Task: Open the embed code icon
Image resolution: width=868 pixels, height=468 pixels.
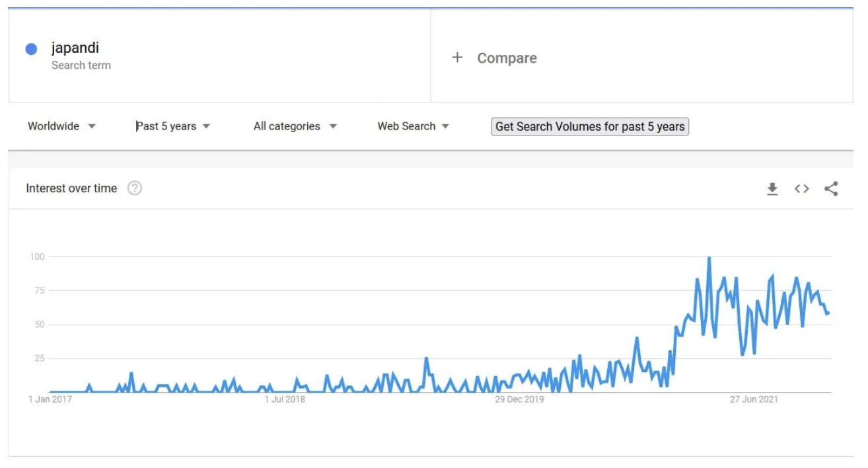Action: tap(802, 189)
